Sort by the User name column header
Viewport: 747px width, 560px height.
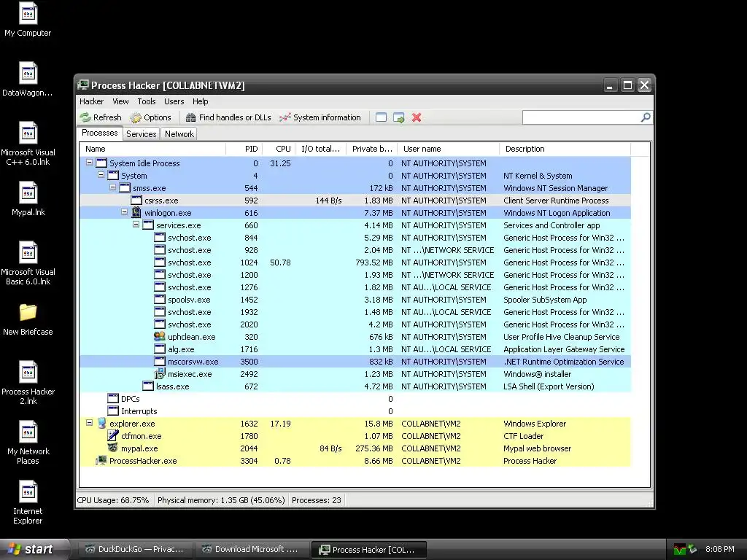click(449, 149)
